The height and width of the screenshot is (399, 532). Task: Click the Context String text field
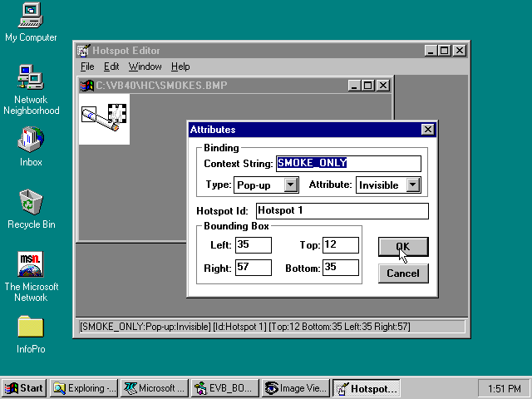[x=348, y=164]
